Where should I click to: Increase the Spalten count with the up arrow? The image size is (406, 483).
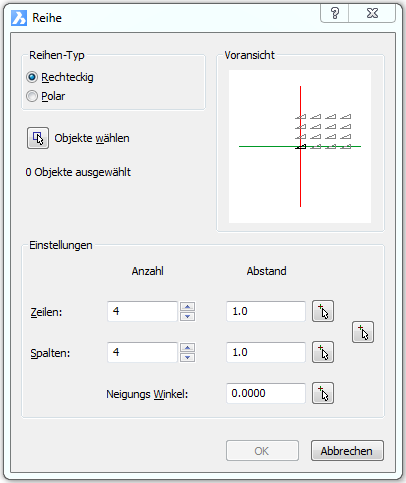coord(187,347)
